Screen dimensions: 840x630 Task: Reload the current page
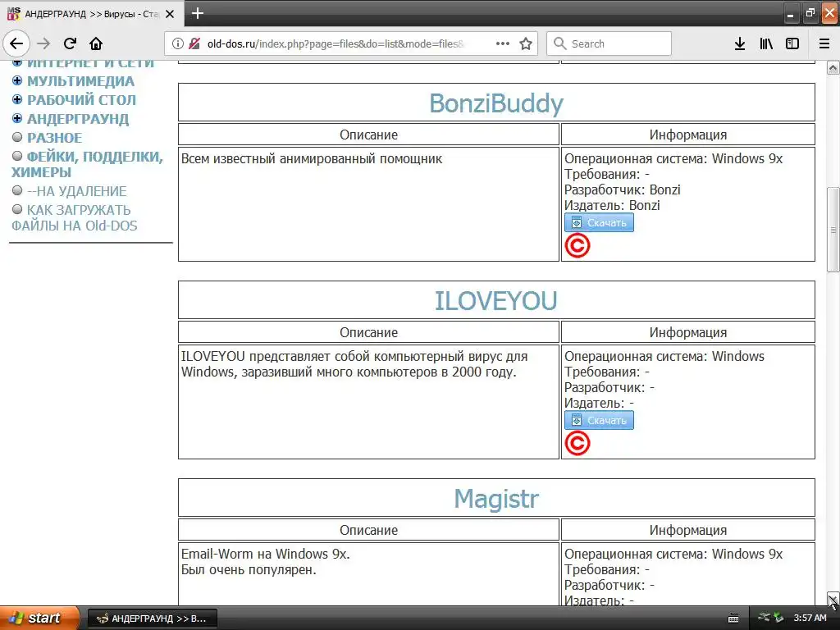(x=70, y=43)
